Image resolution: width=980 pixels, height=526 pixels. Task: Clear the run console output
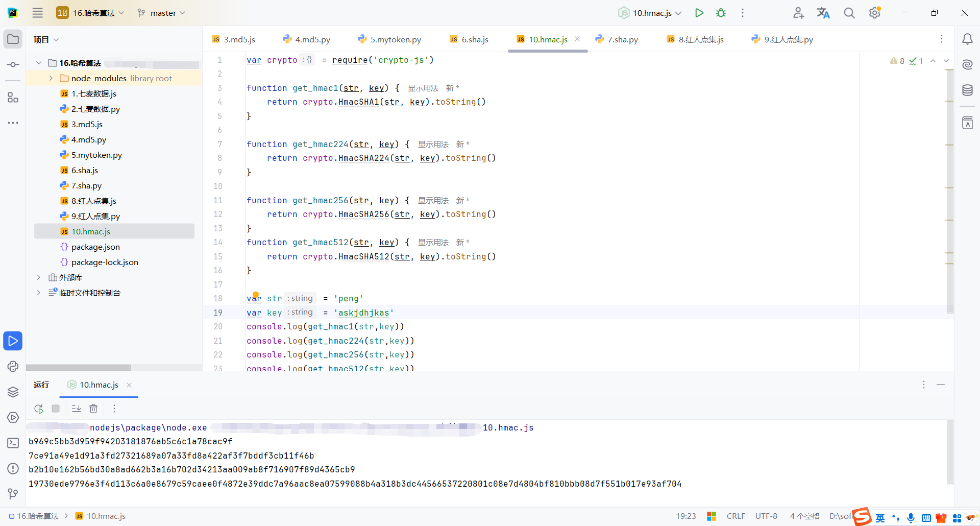coord(93,409)
